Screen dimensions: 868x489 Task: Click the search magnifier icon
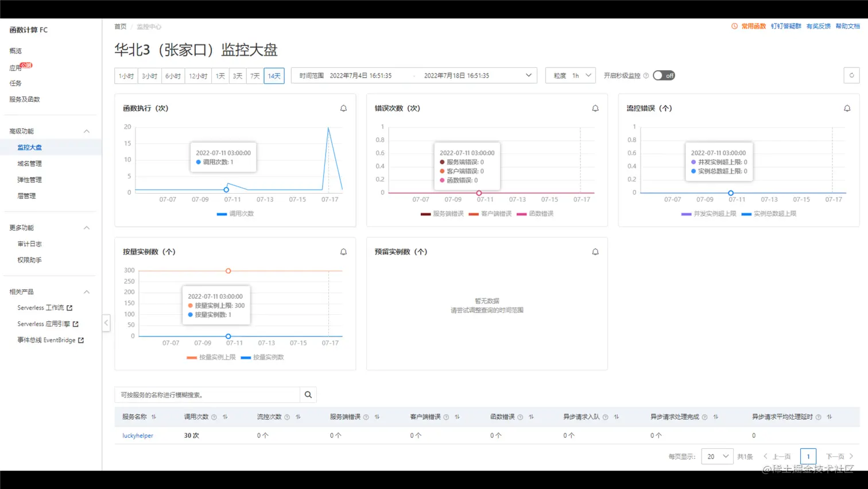[308, 395]
